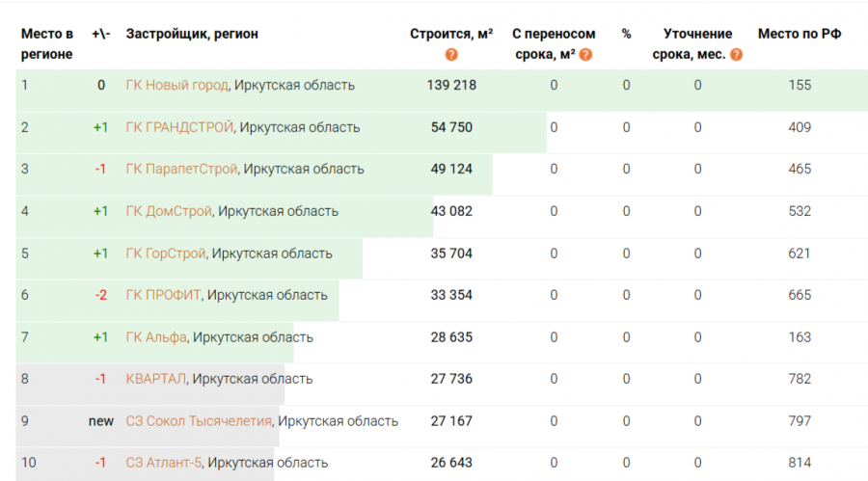Click the 155 rank in Место по РФ
868x481 pixels.
(x=799, y=85)
